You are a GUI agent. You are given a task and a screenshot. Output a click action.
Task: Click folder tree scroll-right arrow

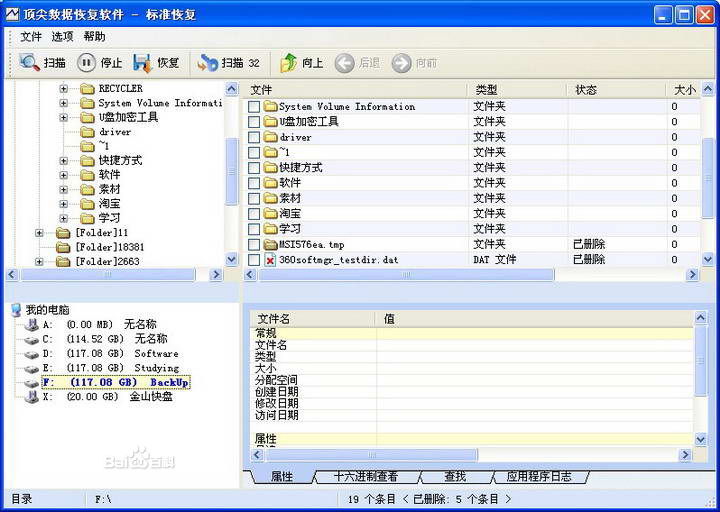click(x=215, y=275)
